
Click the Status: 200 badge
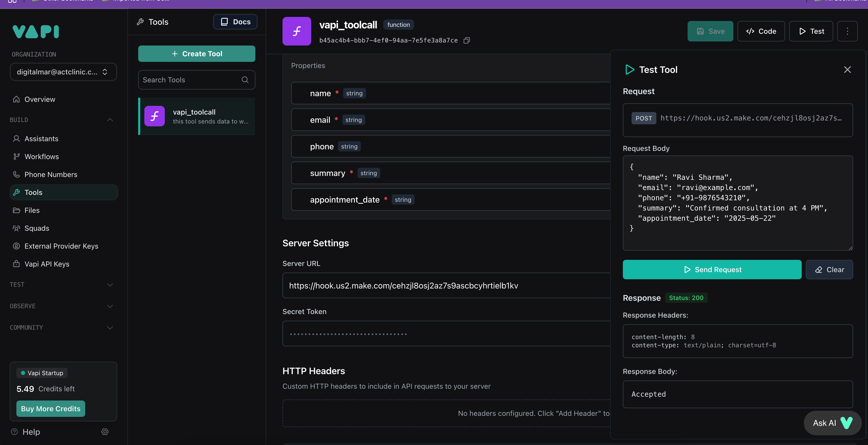click(x=686, y=298)
